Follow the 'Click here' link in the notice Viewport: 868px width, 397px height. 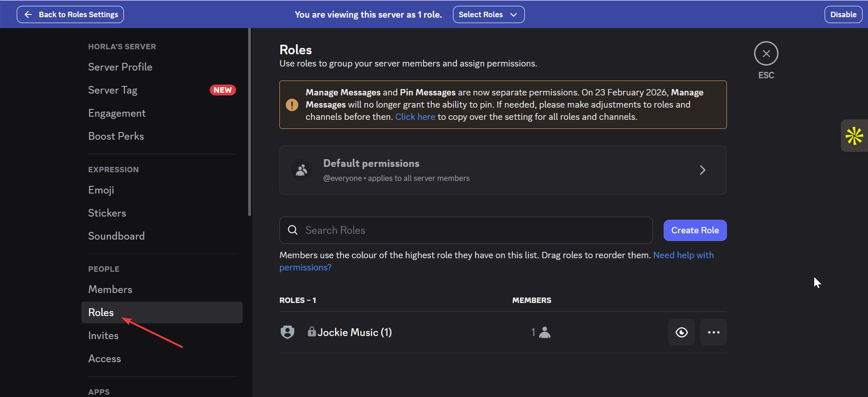[415, 117]
